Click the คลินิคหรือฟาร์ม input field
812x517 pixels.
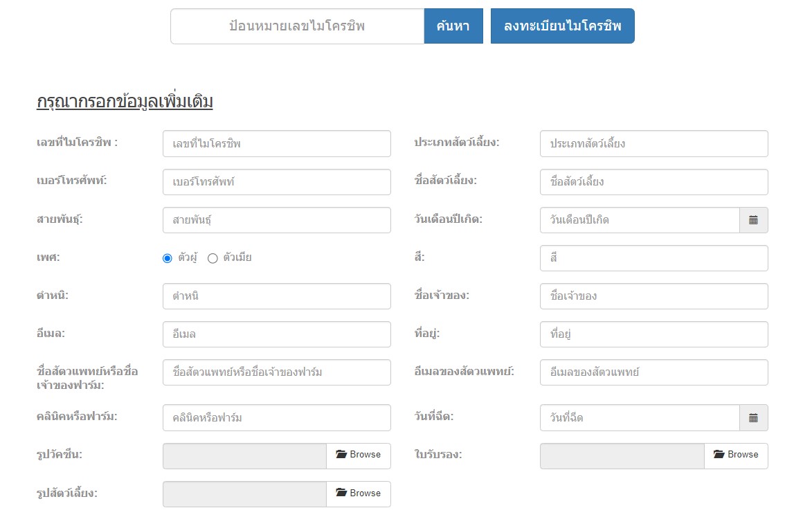pyautogui.click(x=276, y=418)
